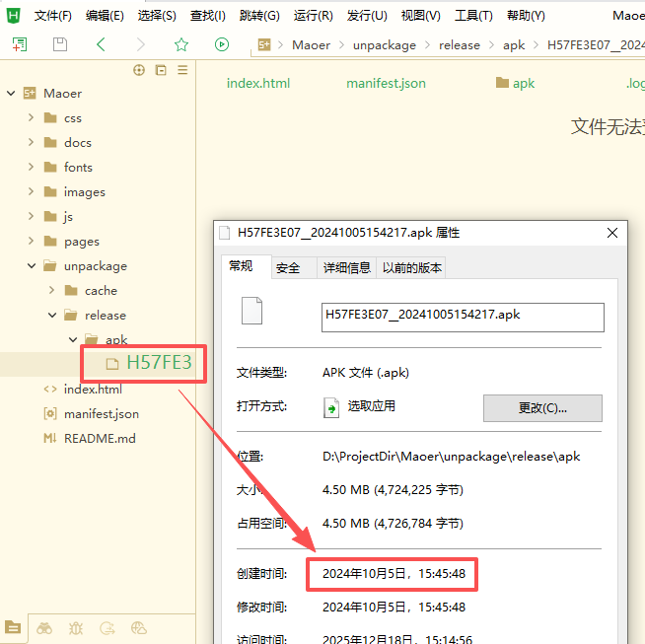The image size is (645, 644).
Task: Open the 查找(I) menu
Action: pos(208,16)
